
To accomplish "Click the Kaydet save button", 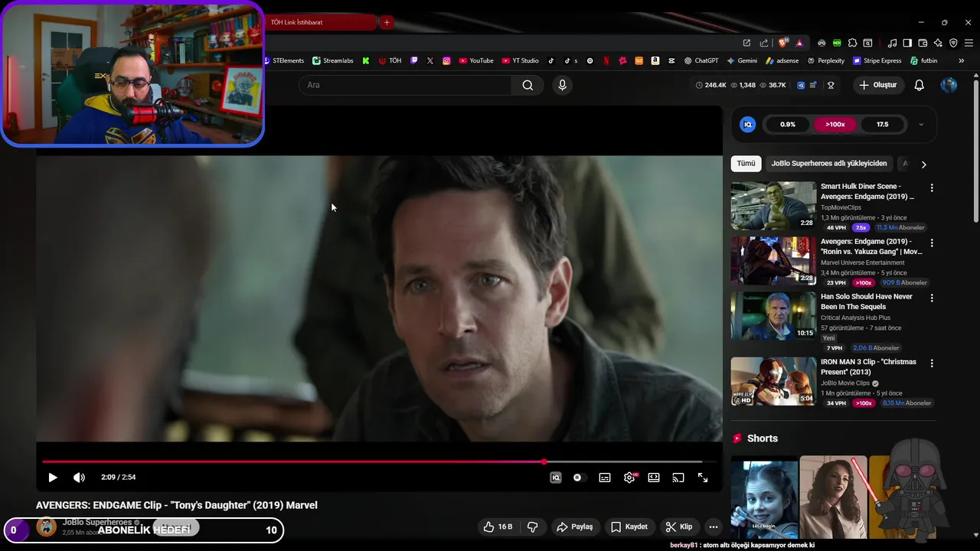I will pyautogui.click(x=629, y=527).
